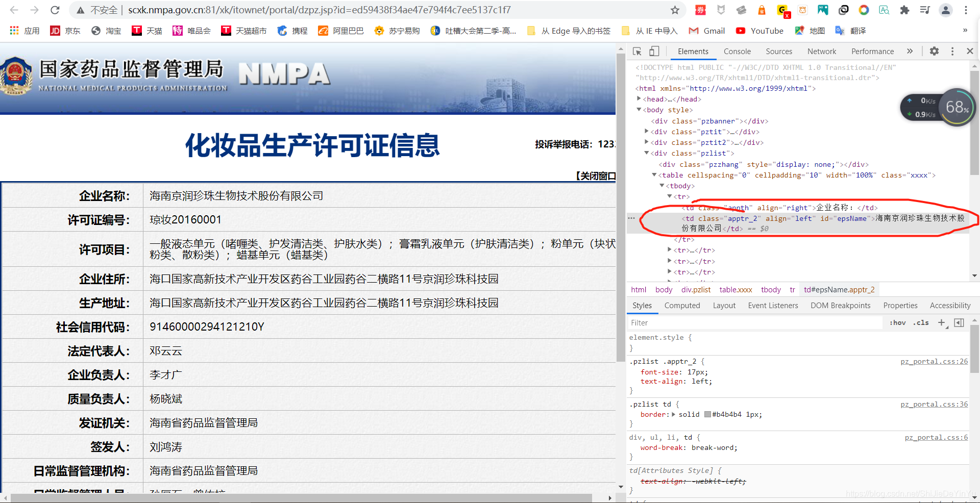Open the Computed pane tab

tap(682, 306)
